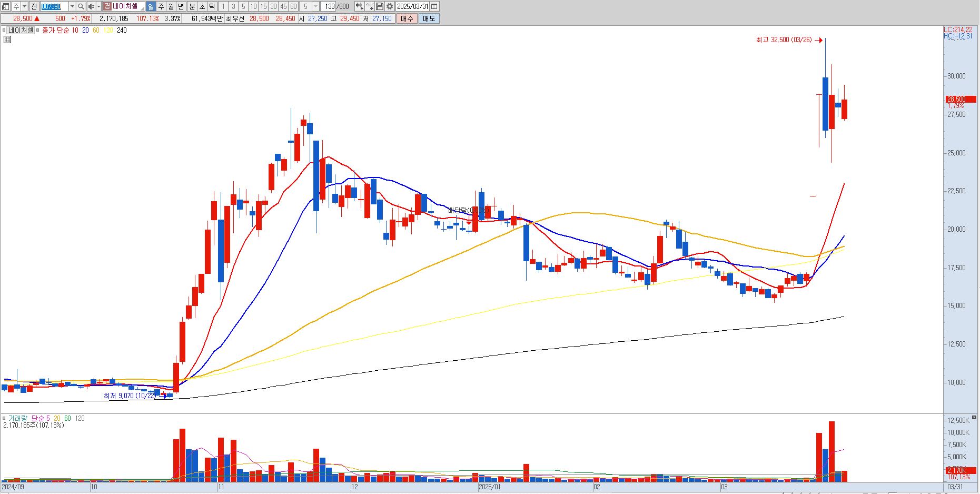The height and width of the screenshot is (494, 980).
Task: Click the speaker sound icon in toolbar
Action: 91,6
